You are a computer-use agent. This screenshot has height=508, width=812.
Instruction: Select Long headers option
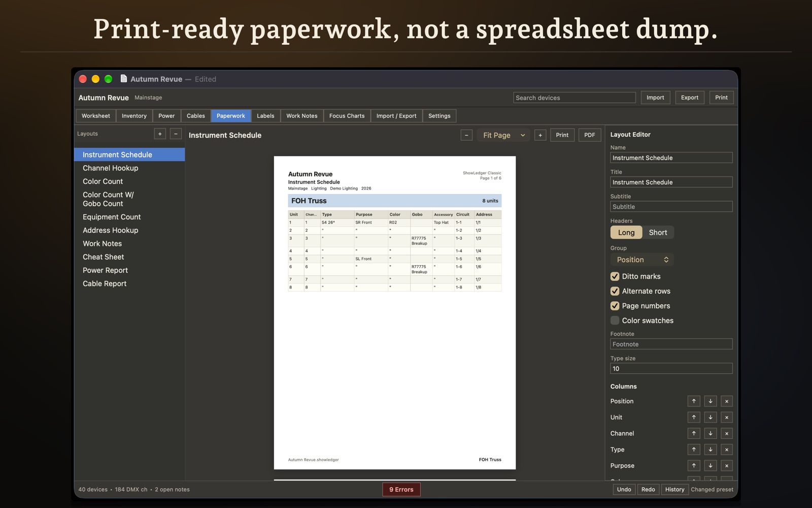click(x=626, y=232)
